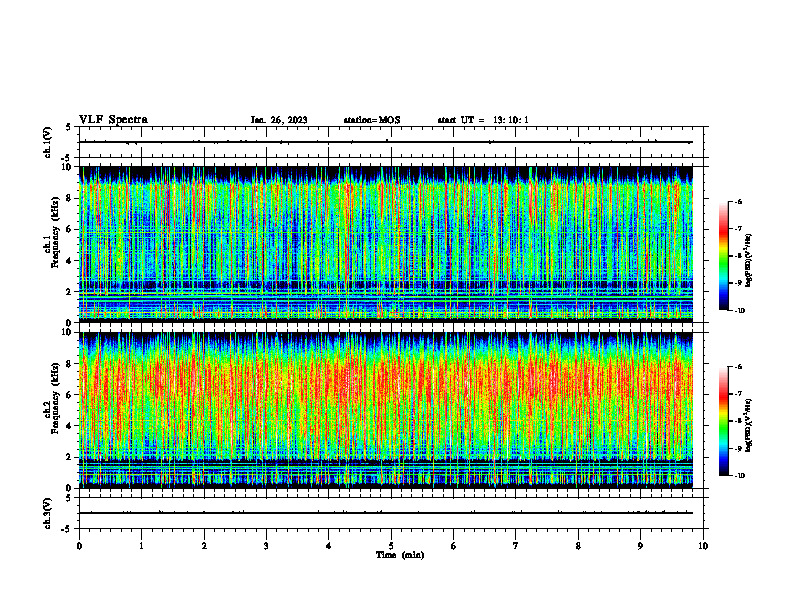Click the ch.3(V) axis label
This screenshot has width=792, height=612.
(x=47, y=513)
